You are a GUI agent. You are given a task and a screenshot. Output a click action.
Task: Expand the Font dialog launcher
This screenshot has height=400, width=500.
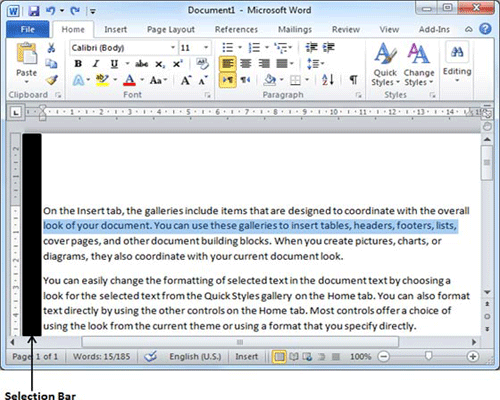(x=208, y=95)
